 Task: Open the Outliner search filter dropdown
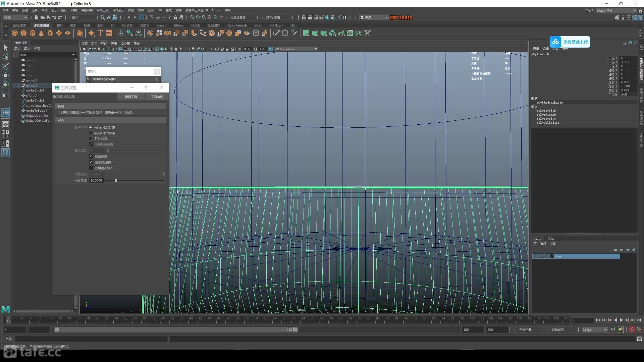[73, 55]
